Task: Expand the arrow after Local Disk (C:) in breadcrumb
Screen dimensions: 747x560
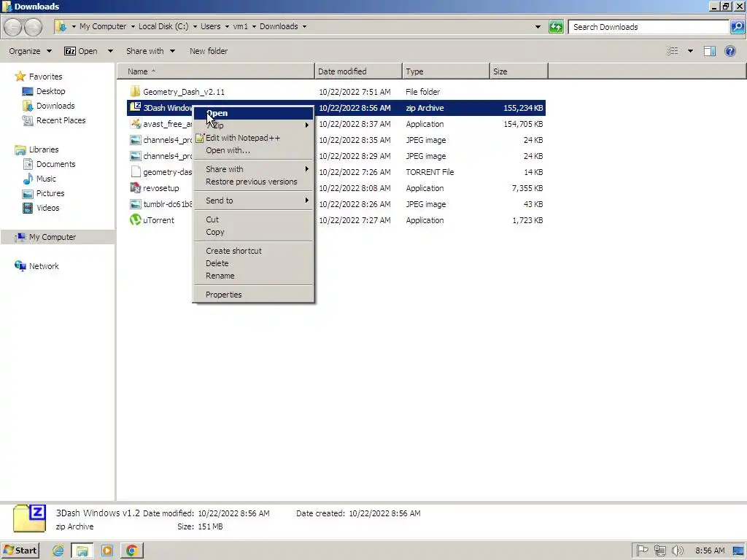Action: [x=195, y=27]
